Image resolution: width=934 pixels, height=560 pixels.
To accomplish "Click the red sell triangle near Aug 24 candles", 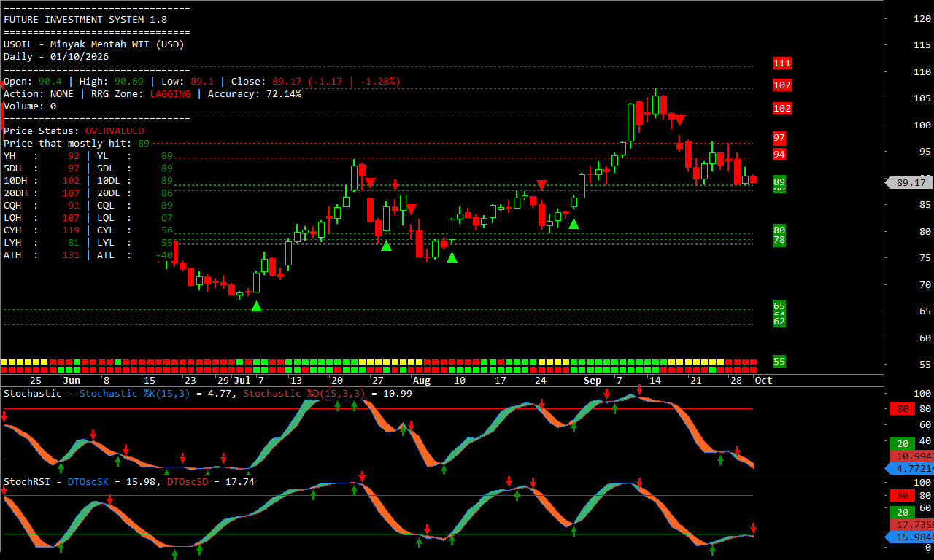I will click(541, 185).
